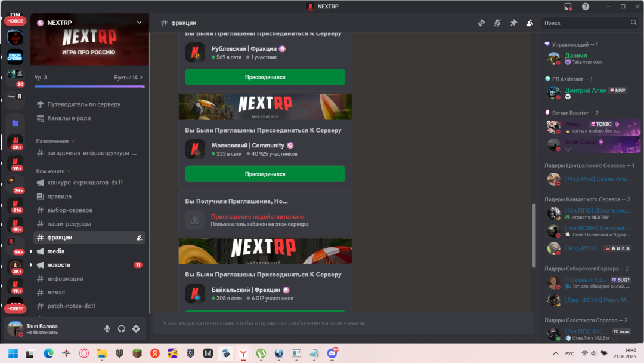The height and width of the screenshot is (363, 644).
Task: Click НОВОЕ pill at top of server list
Action: (15, 21)
